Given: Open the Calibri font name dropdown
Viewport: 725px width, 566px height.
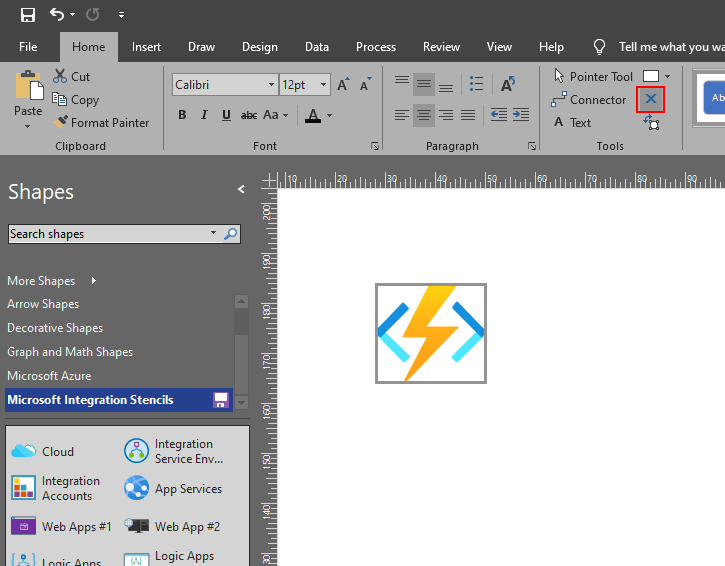Looking at the screenshot, I should pos(271,85).
